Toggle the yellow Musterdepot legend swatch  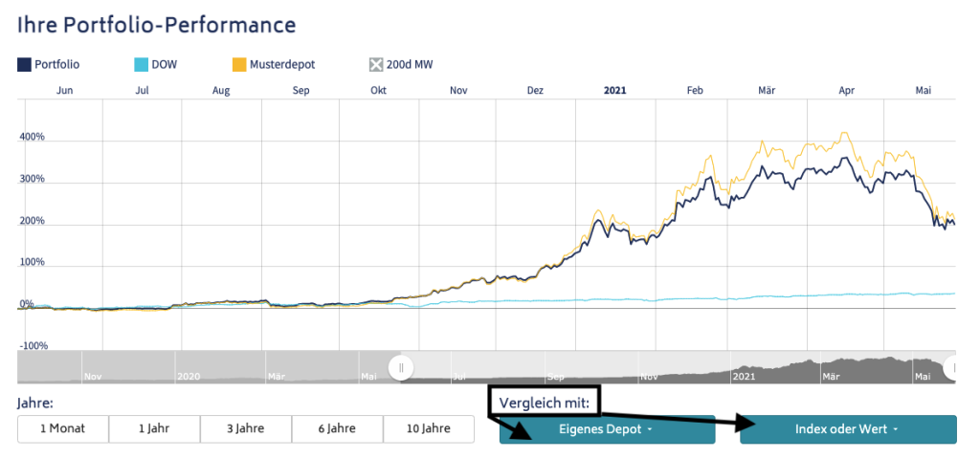[x=239, y=65]
